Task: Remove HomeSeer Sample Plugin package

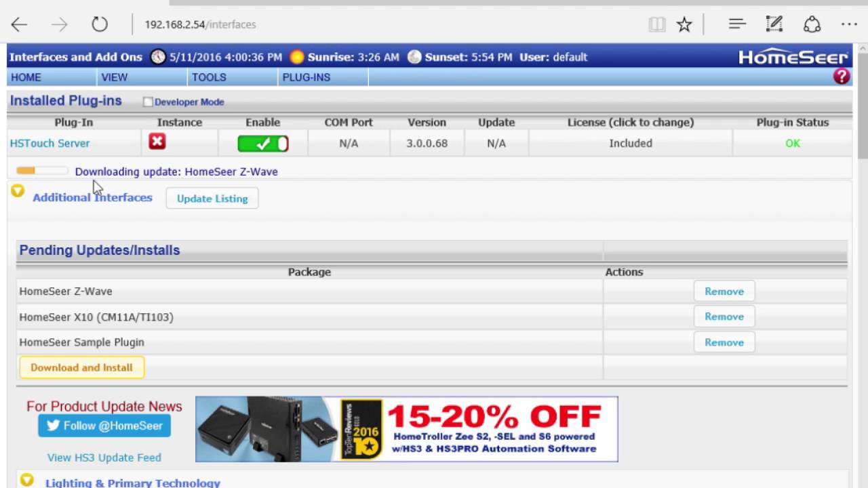Action: click(x=724, y=342)
